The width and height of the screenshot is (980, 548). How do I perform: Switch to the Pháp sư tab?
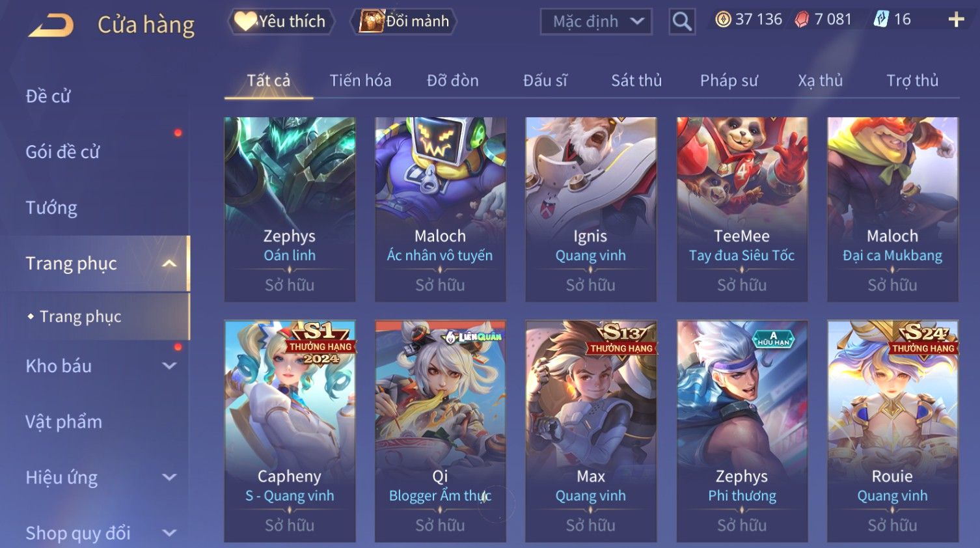click(729, 81)
